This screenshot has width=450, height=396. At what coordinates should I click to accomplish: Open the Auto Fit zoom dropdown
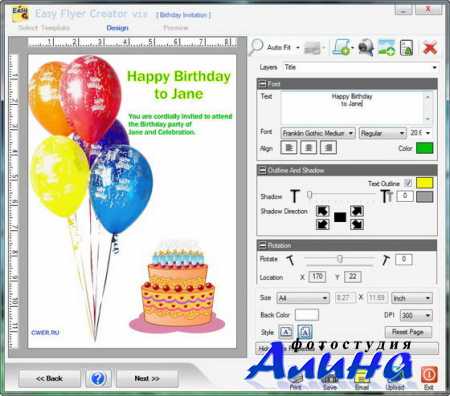coord(298,48)
